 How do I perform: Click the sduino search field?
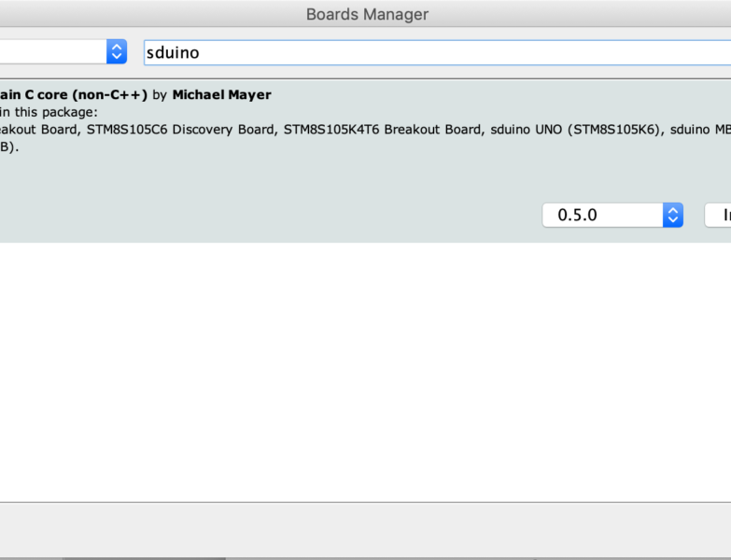point(437,52)
